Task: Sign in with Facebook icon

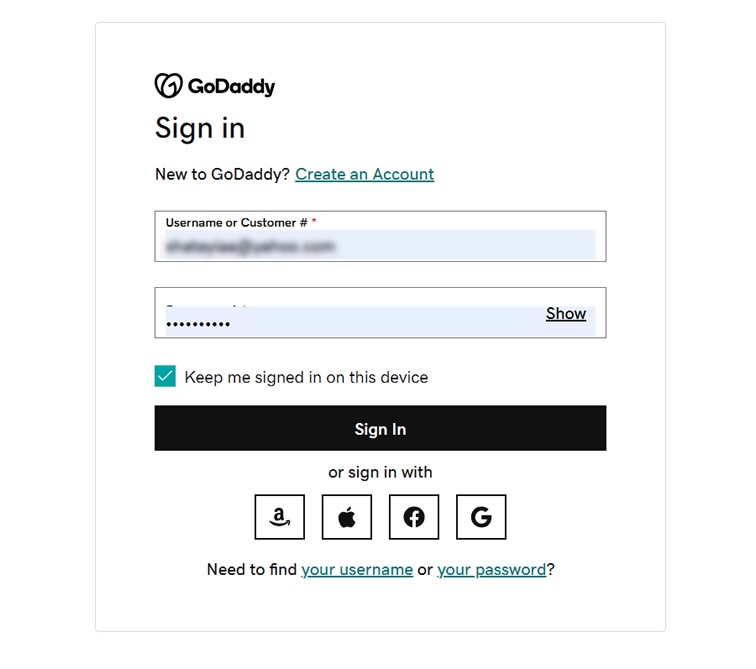Action: click(x=414, y=517)
